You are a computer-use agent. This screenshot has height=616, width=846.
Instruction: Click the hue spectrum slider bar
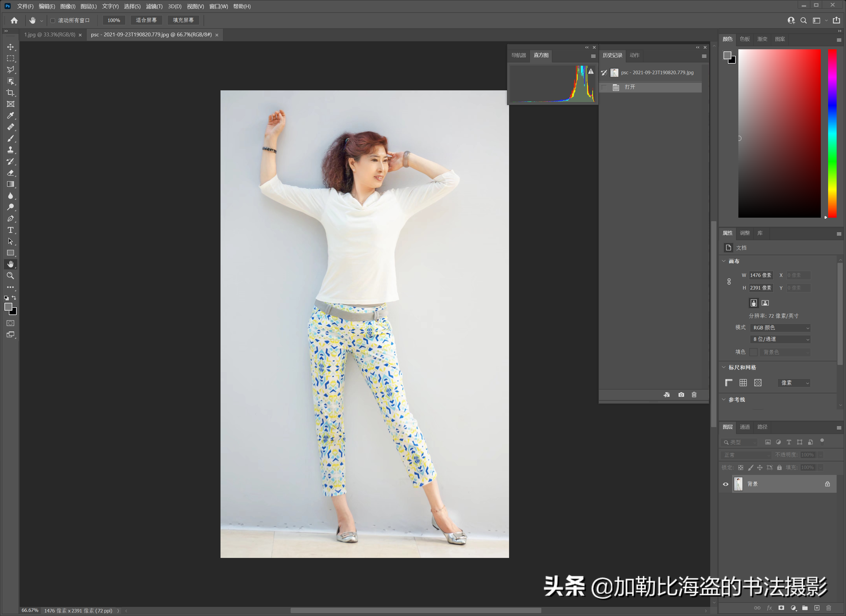[x=832, y=133]
